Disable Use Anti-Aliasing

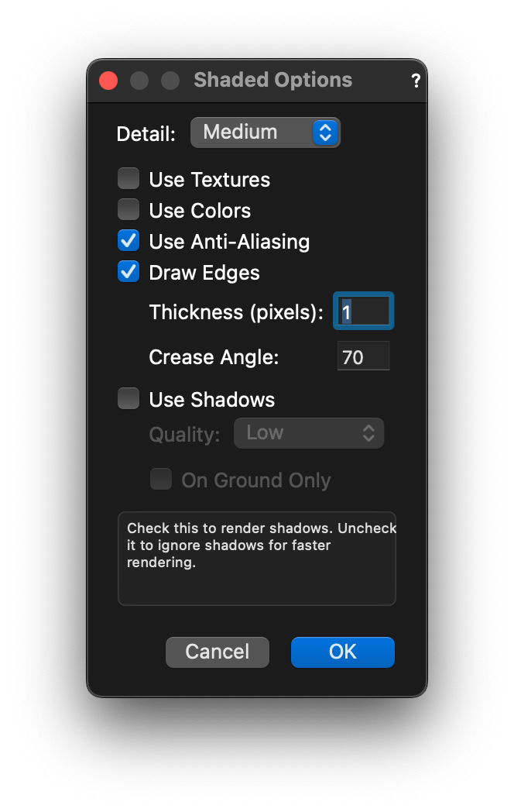128,241
